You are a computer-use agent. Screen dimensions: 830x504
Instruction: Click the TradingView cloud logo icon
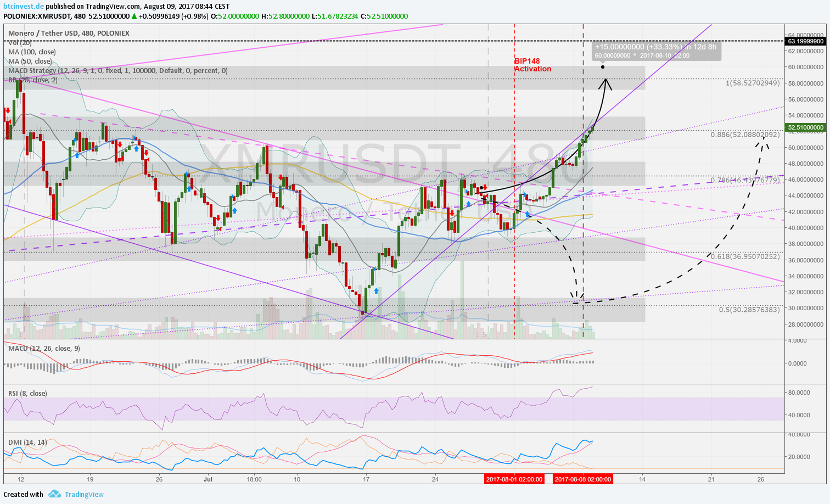54,494
